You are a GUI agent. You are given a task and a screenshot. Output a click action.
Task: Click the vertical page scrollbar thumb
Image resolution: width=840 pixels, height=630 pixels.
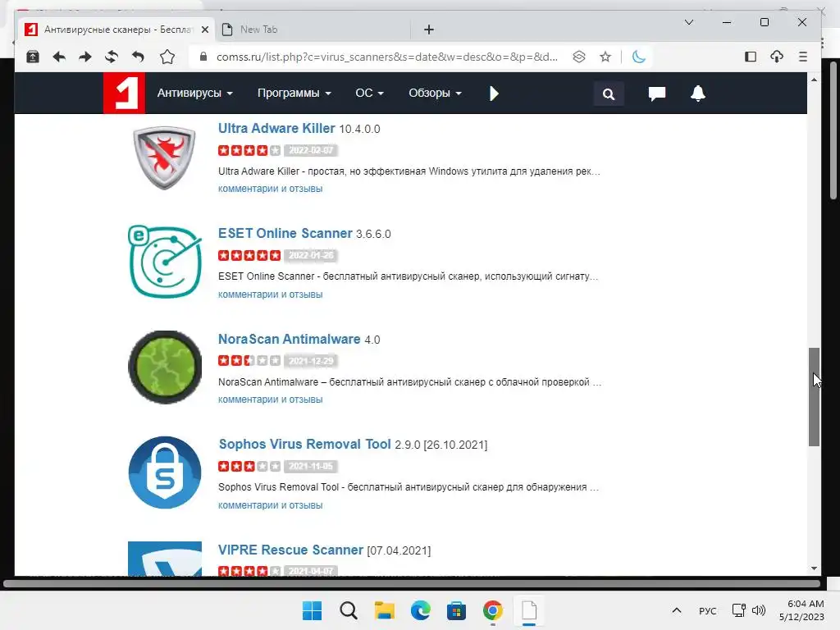tap(815, 397)
